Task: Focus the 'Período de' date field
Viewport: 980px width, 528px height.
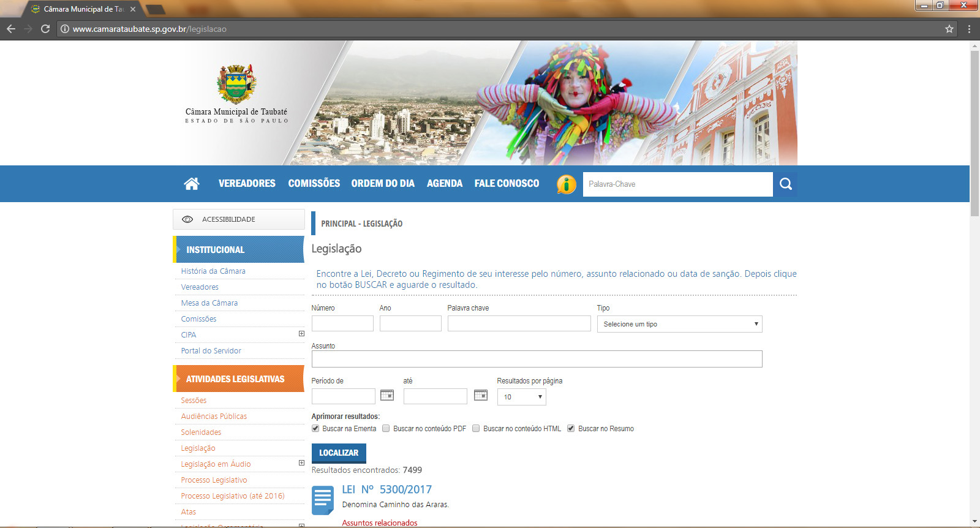Action: coord(344,396)
